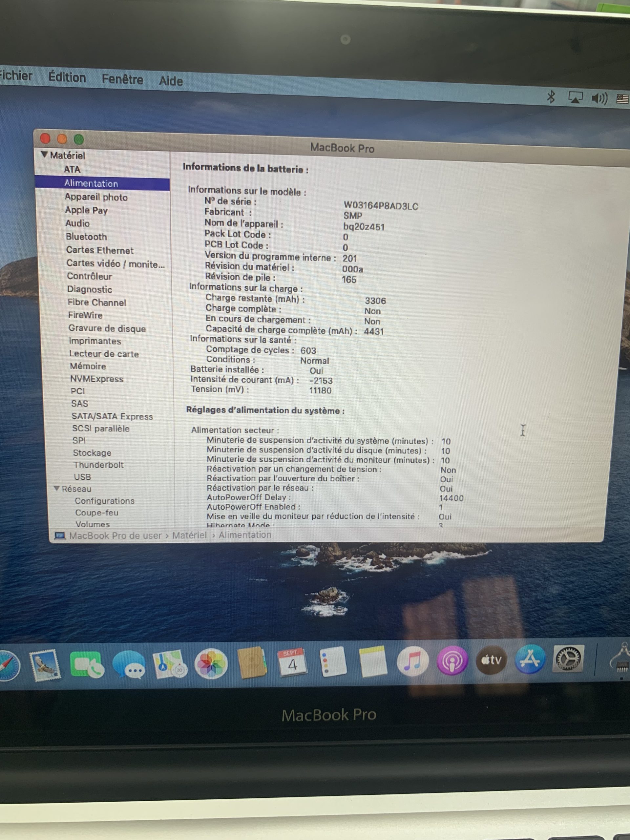Viewport: 630px width, 840px height.
Task: Select Lecteur de carte entry
Action: coord(104,353)
